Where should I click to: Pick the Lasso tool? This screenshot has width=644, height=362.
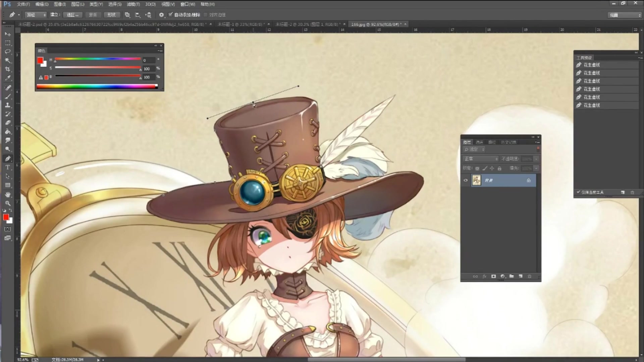[x=7, y=52]
